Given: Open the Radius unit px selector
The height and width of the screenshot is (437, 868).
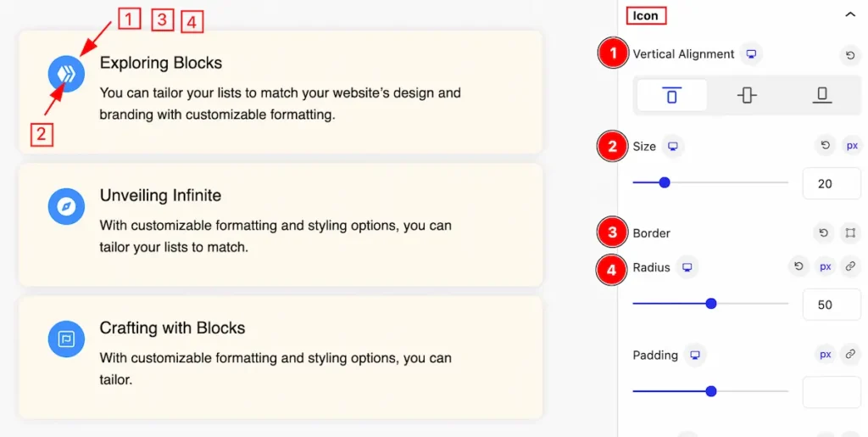Looking at the screenshot, I should click(825, 266).
